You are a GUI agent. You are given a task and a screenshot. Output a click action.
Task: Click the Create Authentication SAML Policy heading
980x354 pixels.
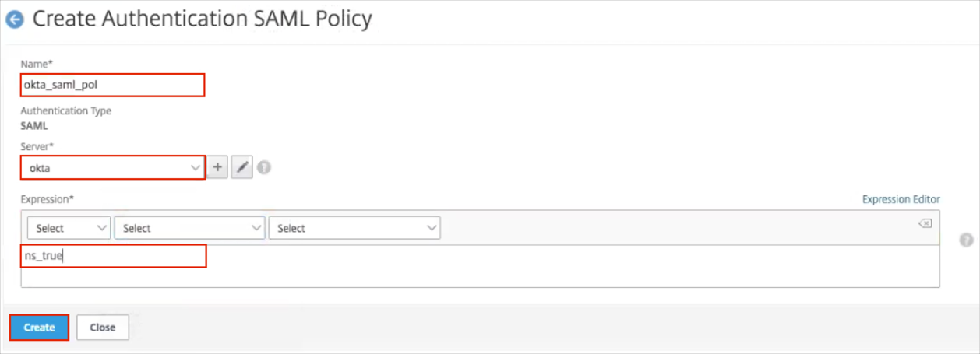click(x=202, y=19)
